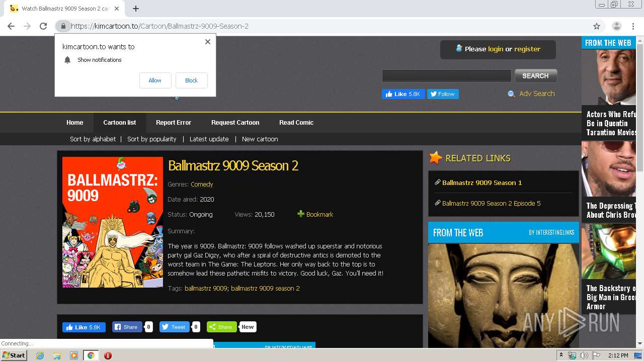Click the Action Center flag tray icon
The image size is (644, 362).
596,355
